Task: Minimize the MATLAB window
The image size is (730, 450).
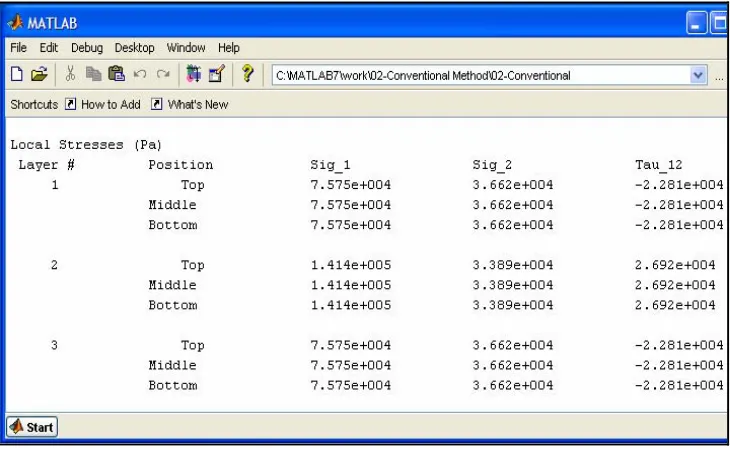Action: click(x=696, y=23)
